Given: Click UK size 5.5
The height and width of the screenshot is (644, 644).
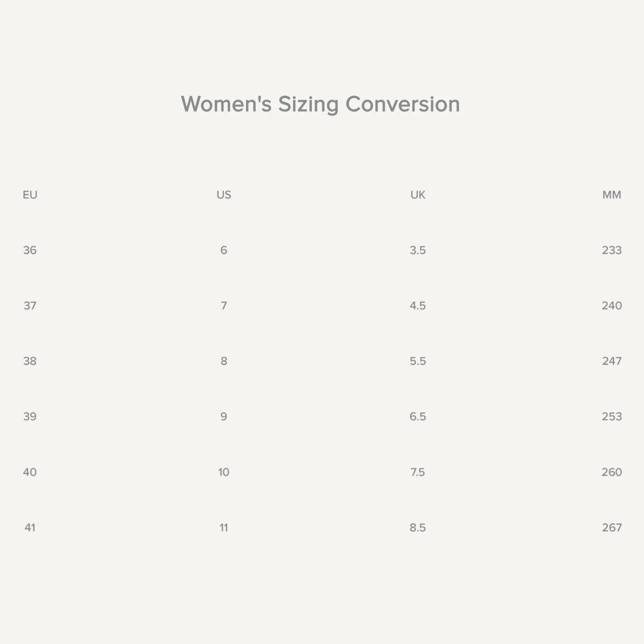Looking at the screenshot, I should tap(418, 361).
